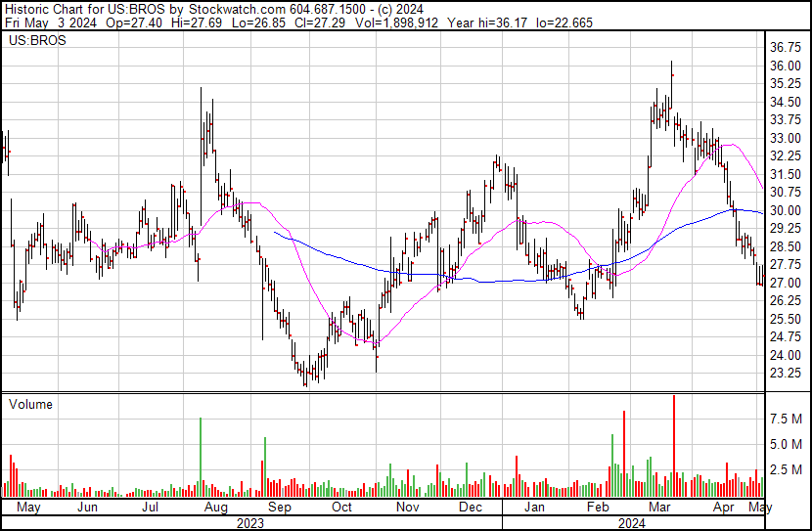Image resolution: width=812 pixels, height=531 pixels.
Task: Click the 26.25 price axis label
Action: click(x=786, y=300)
